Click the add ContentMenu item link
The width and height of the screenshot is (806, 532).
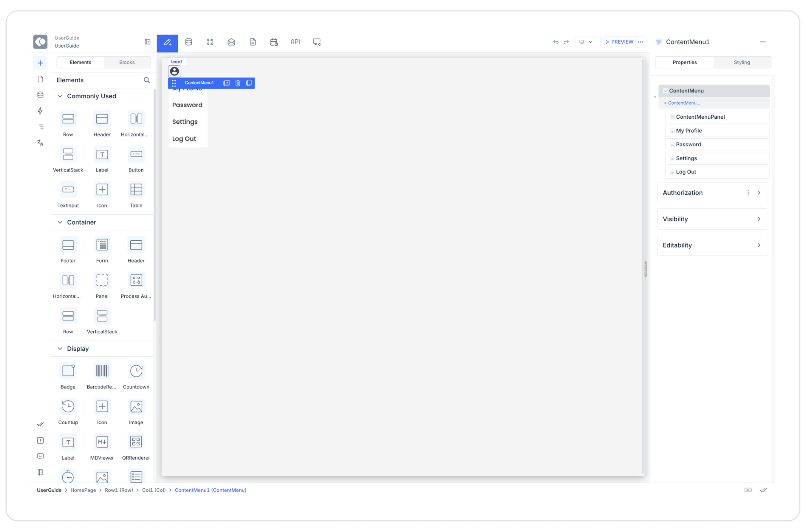click(684, 103)
